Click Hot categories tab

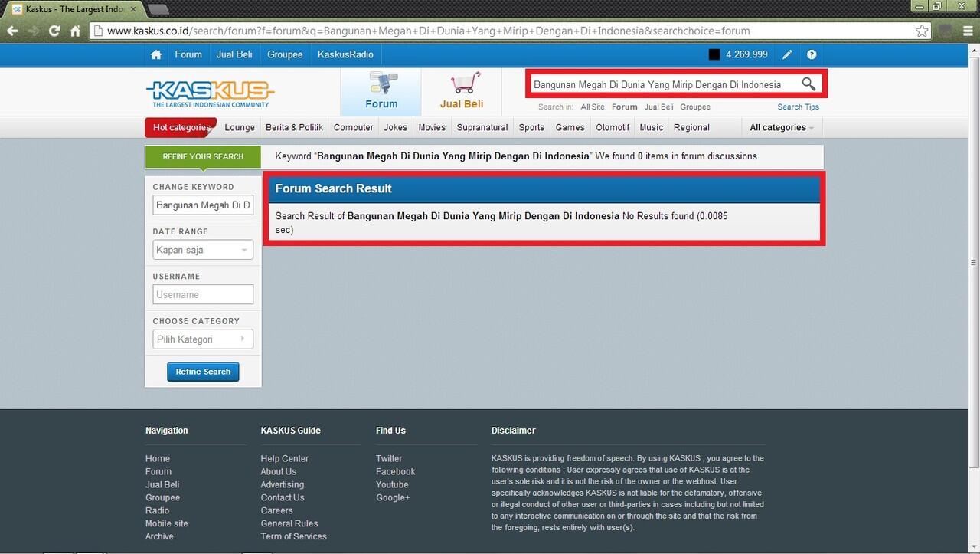tap(181, 127)
